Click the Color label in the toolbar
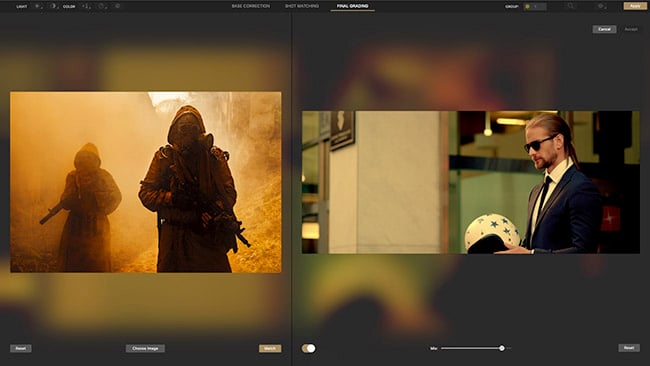The width and height of the screenshot is (650, 366). pyautogui.click(x=69, y=7)
